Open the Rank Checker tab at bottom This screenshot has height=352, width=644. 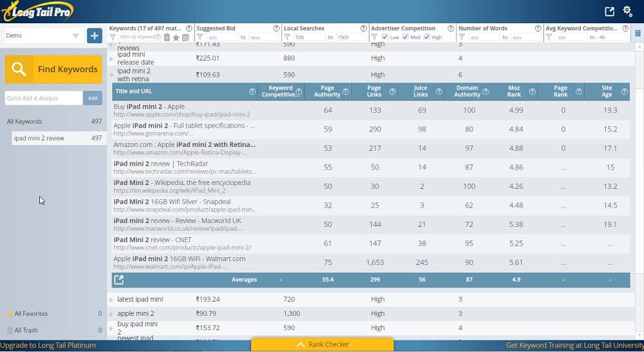pos(323,345)
